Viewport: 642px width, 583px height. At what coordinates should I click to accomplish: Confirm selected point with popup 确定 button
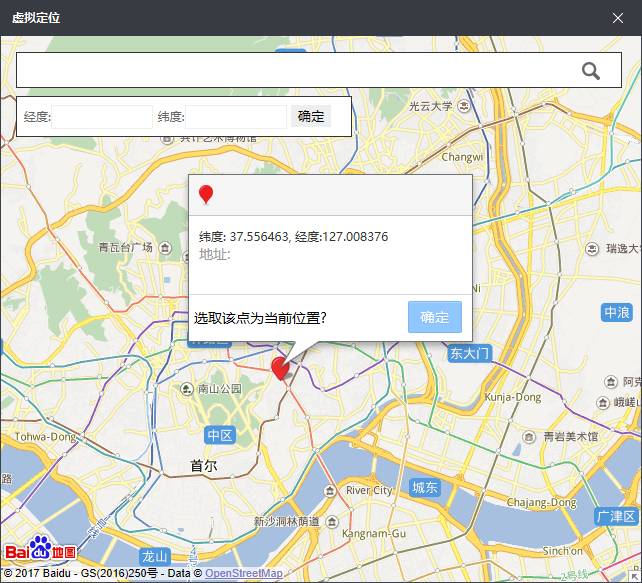pyautogui.click(x=435, y=317)
